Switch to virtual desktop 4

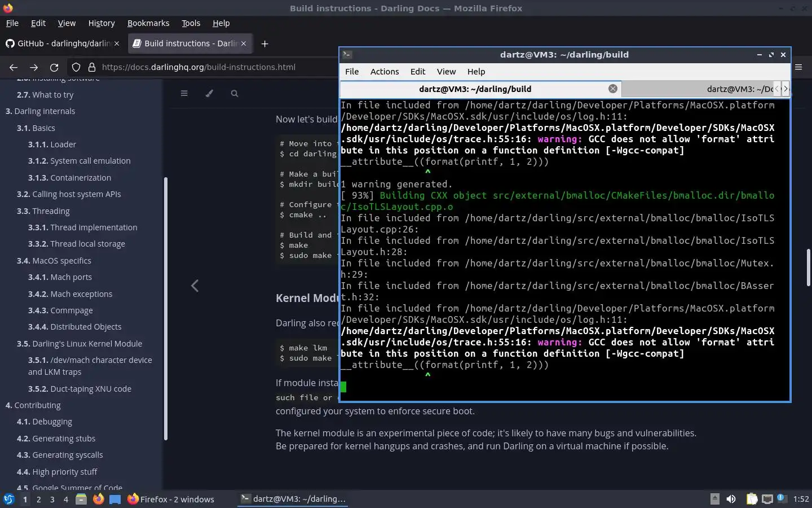pos(66,499)
